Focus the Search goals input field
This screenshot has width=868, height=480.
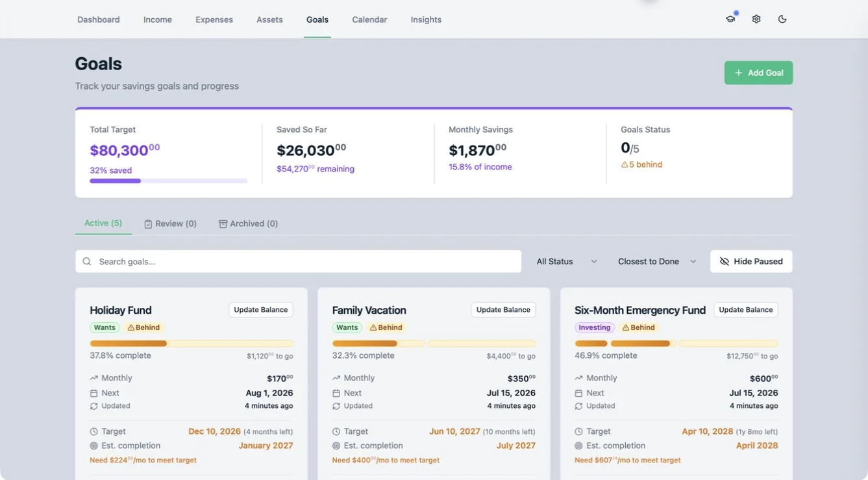(298, 262)
